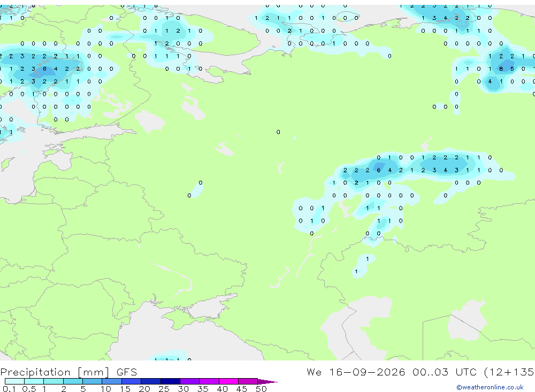Pick the lightest cyan 0.1 legend swatch
Viewport: 535px width, 392px height.
(x=14, y=381)
